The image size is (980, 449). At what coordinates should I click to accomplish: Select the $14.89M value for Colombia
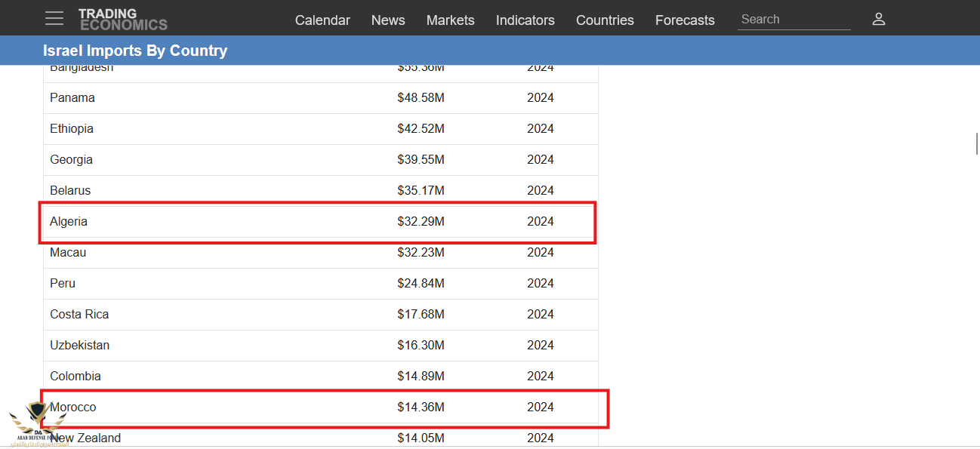coord(421,377)
